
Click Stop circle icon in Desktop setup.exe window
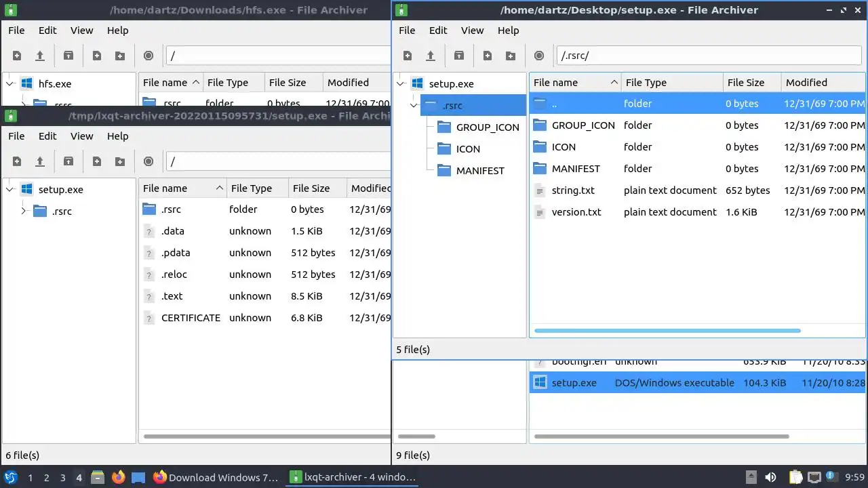[x=539, y=56]
